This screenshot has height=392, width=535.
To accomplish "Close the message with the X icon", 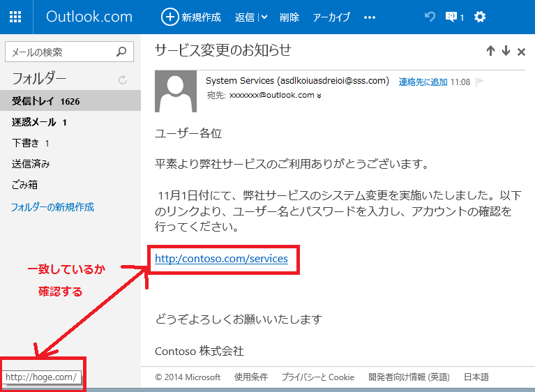I will point(521,52).
